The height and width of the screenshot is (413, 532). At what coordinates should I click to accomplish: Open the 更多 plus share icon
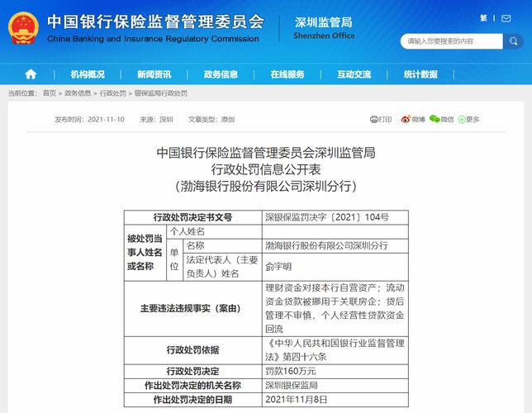coord(468,119)
